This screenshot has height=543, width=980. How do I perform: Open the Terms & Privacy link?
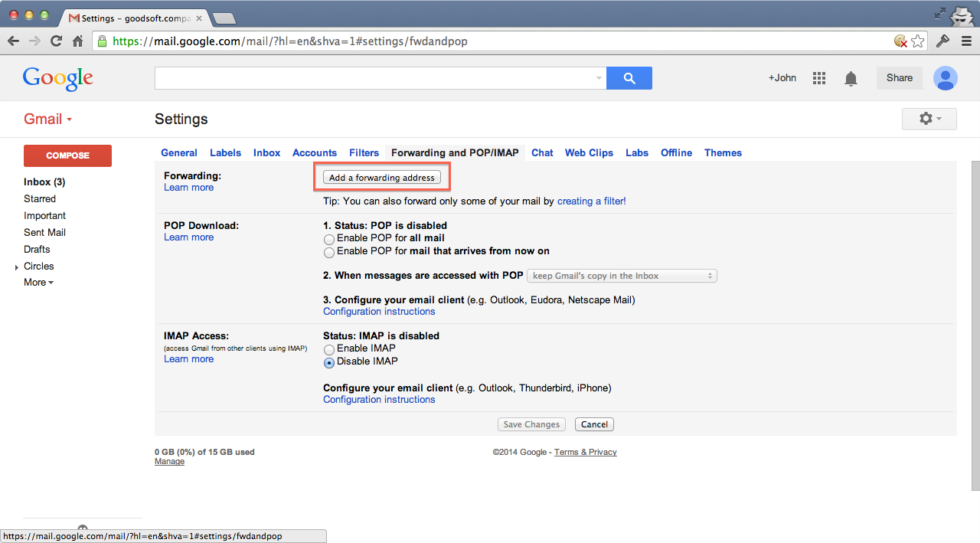586,453
